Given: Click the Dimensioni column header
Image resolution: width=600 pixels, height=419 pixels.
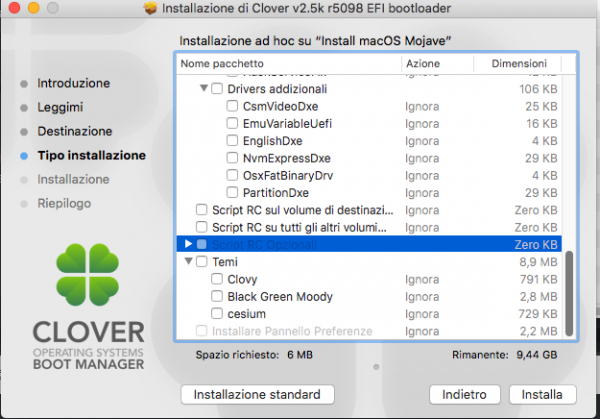Looking at the screenshot, I should click(x=518, y=64).
